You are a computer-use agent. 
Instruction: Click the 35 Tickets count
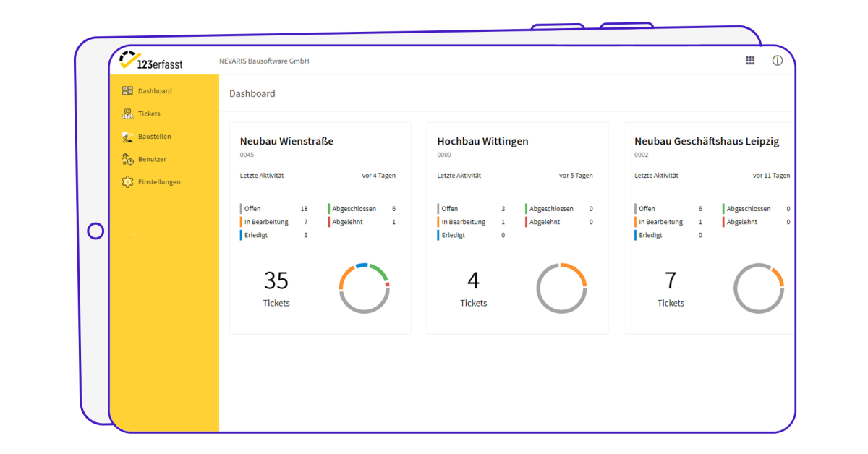(276, 288)
